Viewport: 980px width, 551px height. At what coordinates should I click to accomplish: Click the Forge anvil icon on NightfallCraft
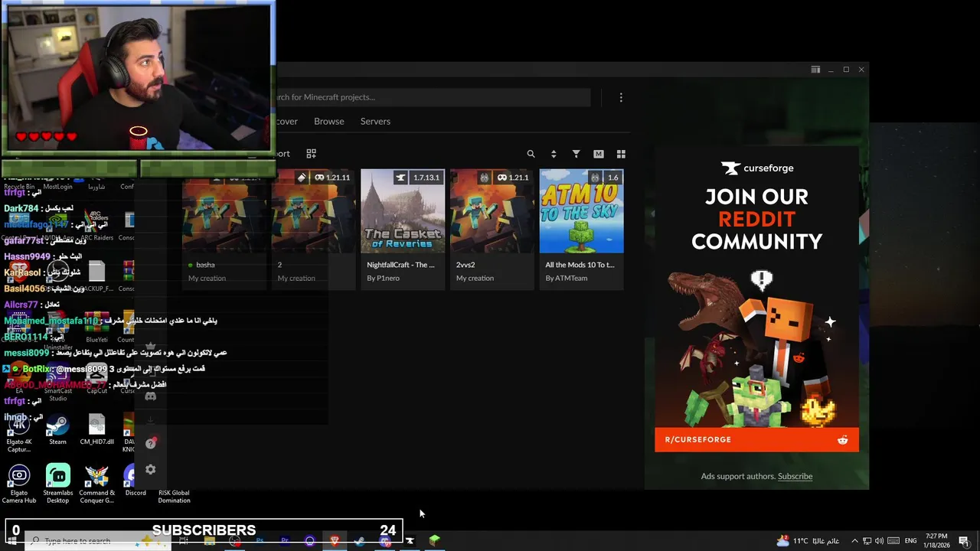(400, 178)
